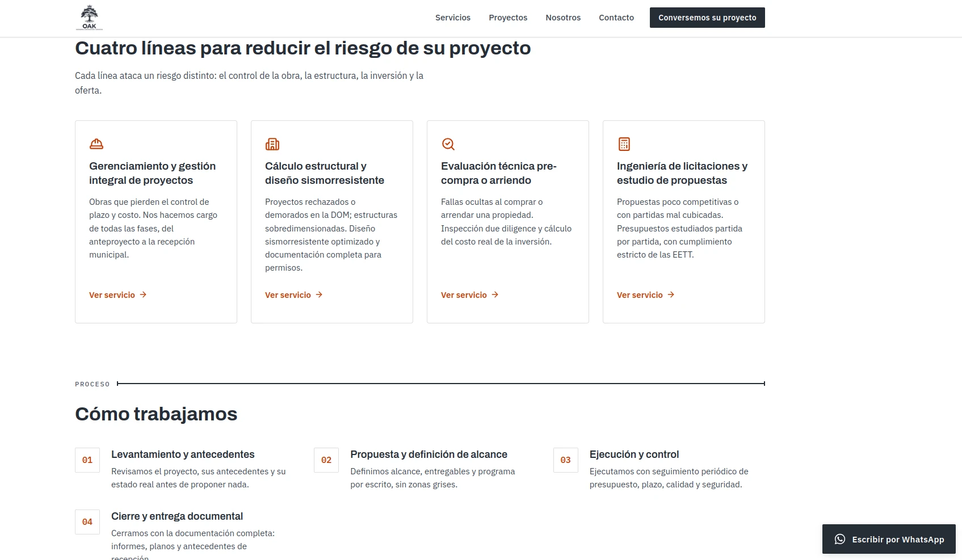Click Escribir por WhatsApp button
This screenshot has height=560, width=962.
889,539
